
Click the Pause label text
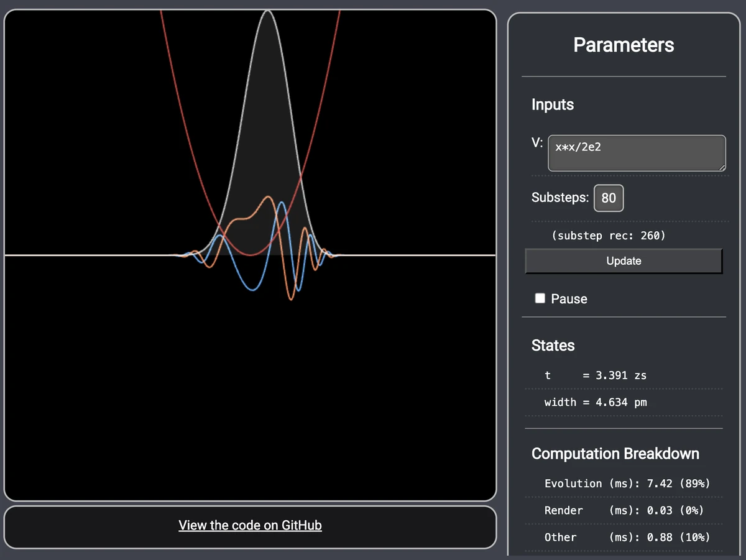point(568,299)
